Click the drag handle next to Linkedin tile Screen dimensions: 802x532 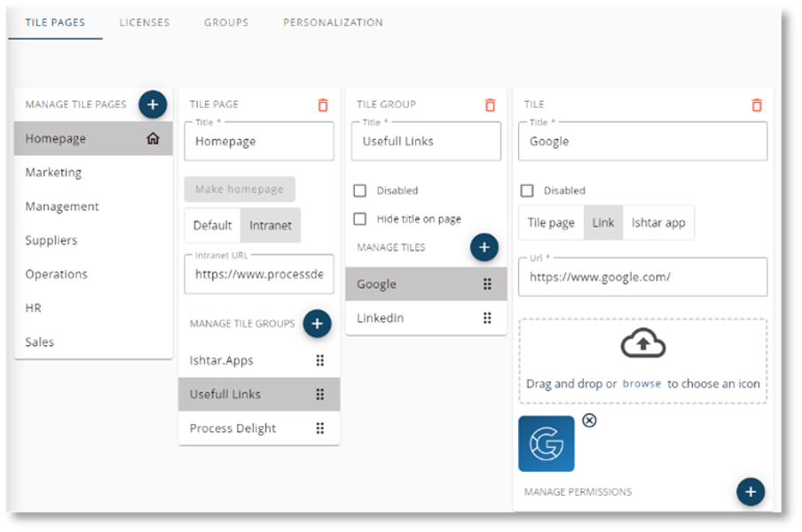click(x=487, y=318)
